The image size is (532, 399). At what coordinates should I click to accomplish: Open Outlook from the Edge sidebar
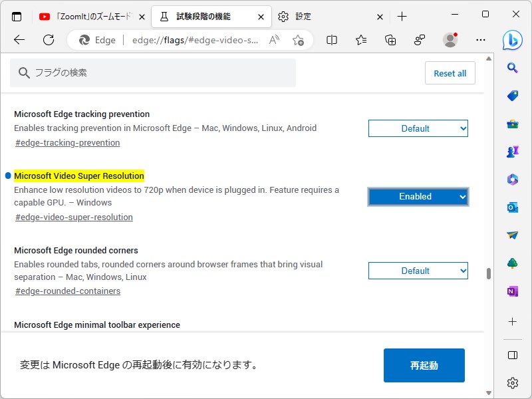pyautogui.click(x=511, y=207)
